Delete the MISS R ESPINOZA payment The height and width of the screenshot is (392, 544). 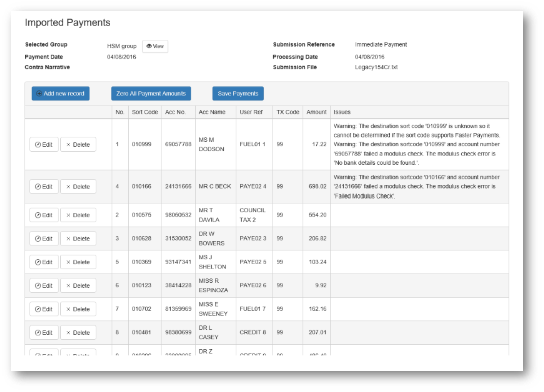[x=78, y=286]
